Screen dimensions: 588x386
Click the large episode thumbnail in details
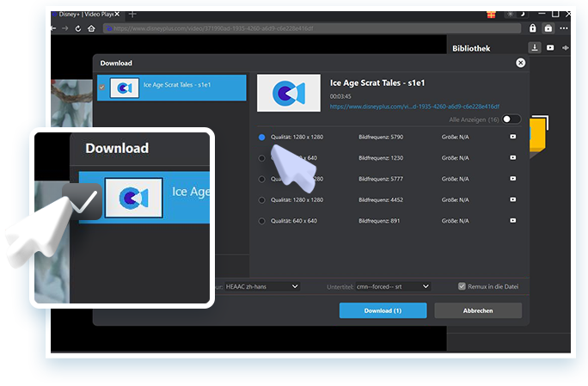pos(289,93)
